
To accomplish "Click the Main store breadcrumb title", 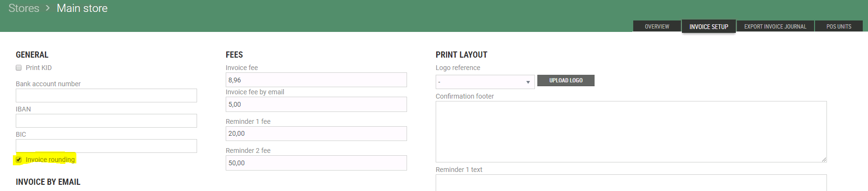I will (x=82, y=8).
